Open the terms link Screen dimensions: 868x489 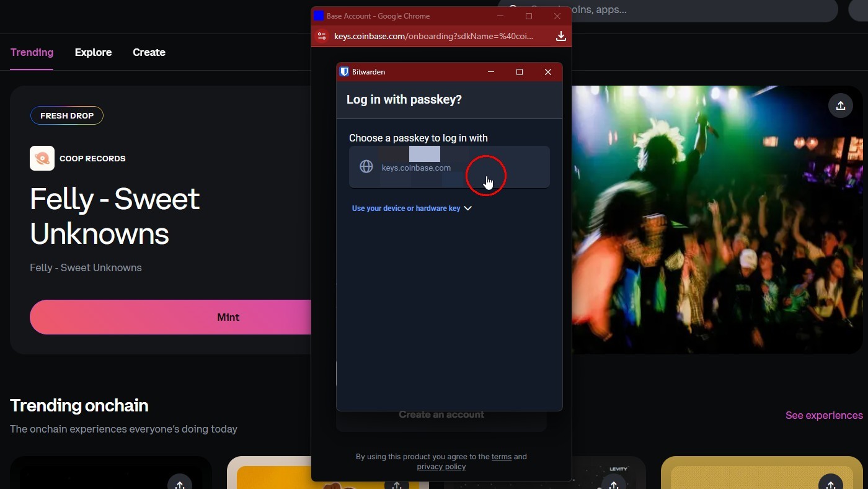pyautogui.click(x=502, y=457)
